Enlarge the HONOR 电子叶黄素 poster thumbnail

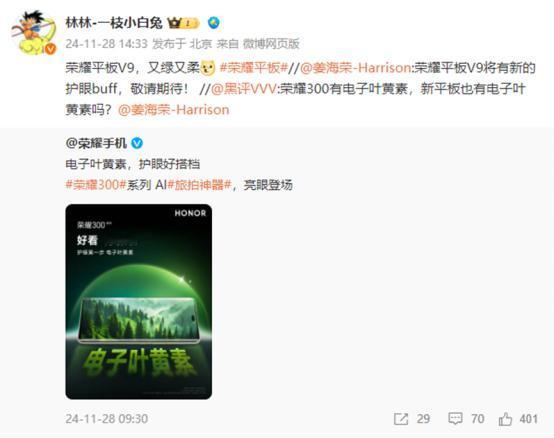click(x=138, y=302)
